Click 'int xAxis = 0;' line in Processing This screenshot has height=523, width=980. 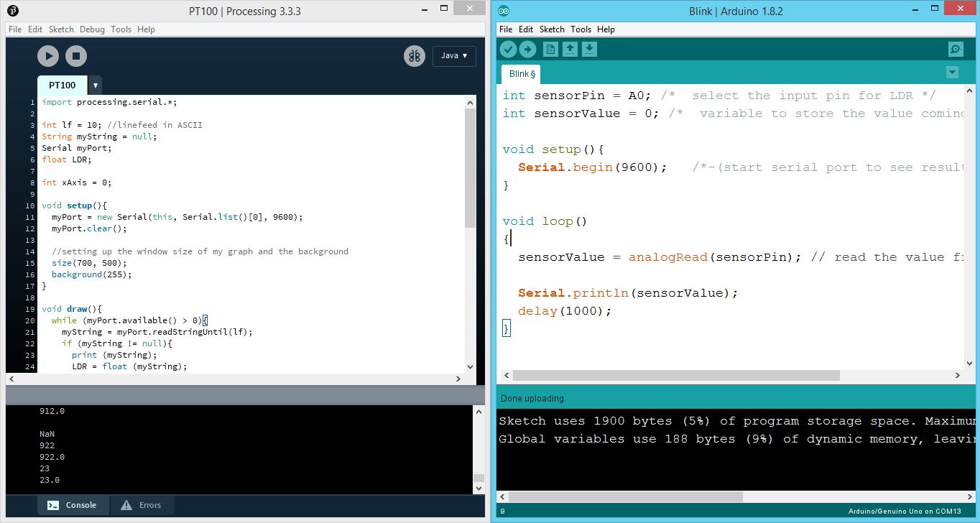point(77,182)
